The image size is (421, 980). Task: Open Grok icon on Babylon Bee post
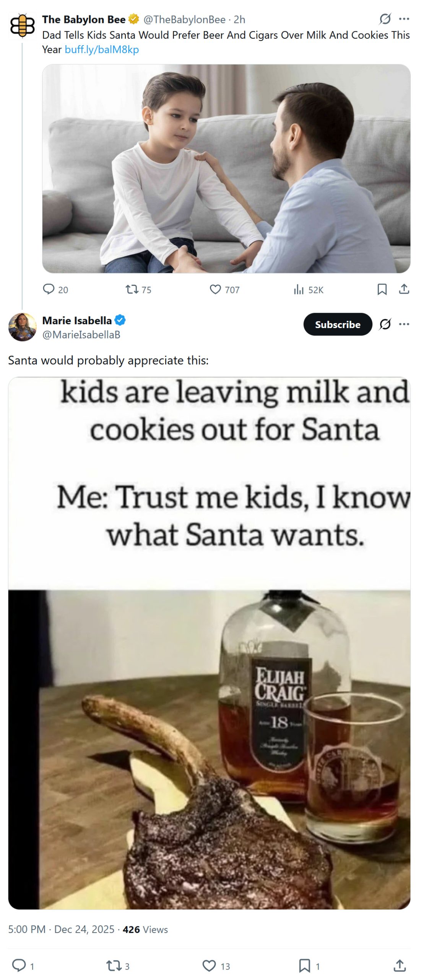coord(385,19)
